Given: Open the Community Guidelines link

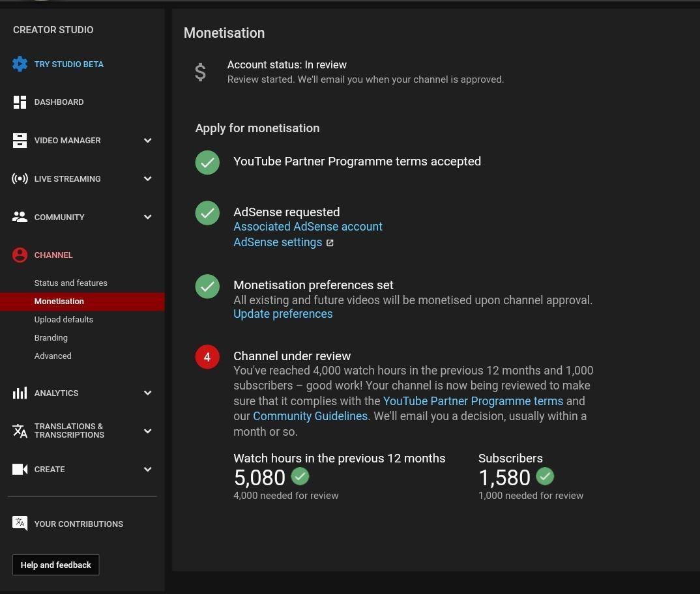Looking at the screenshot, I should [x=310, y=416].
